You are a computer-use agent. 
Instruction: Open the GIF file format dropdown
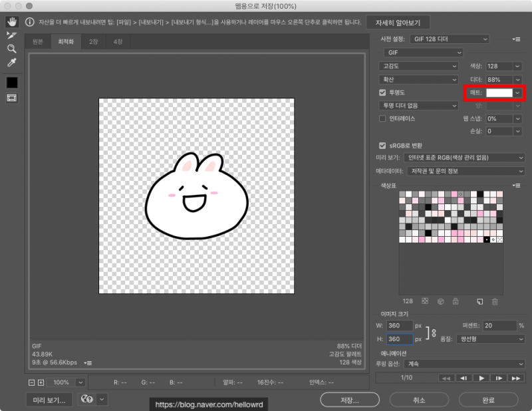[423, 53]
